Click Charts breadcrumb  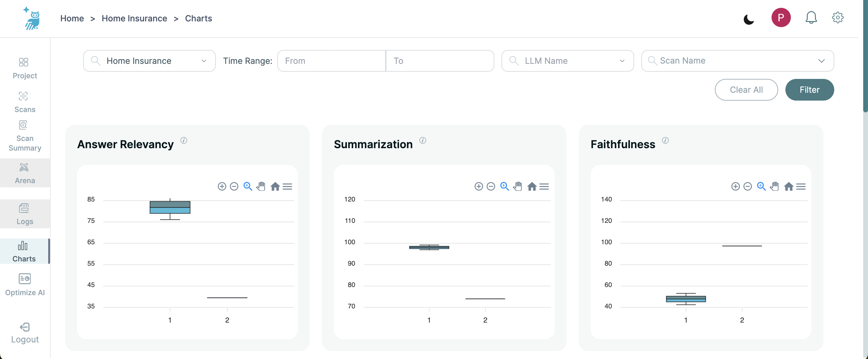click(199, 18)
